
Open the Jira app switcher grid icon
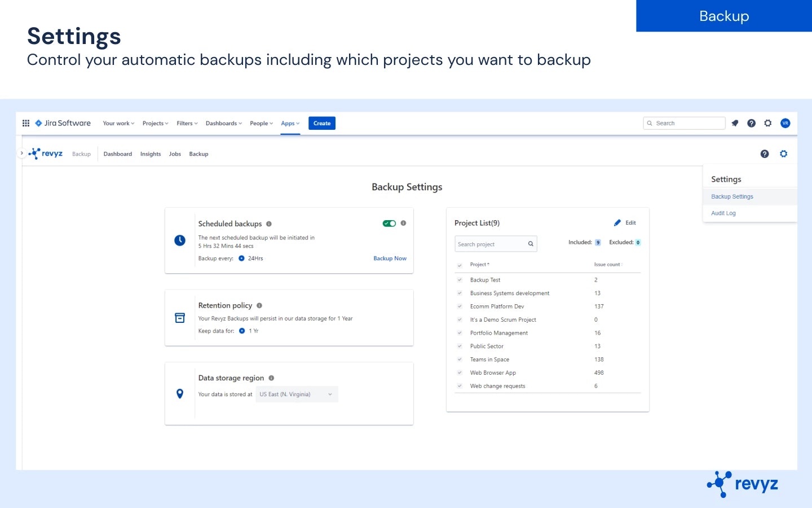coord(26,123)
